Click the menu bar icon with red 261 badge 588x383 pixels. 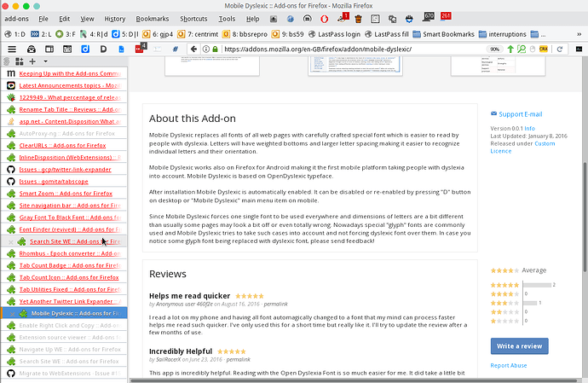[x=446, y=16]
